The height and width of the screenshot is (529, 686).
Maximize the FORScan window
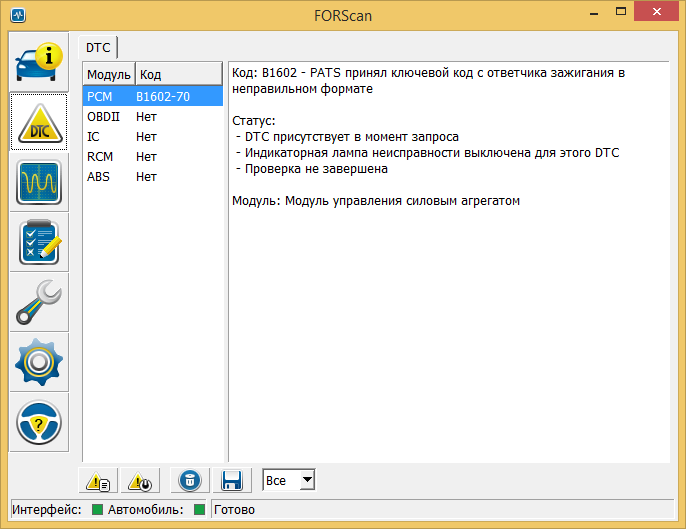coord(621,12)
